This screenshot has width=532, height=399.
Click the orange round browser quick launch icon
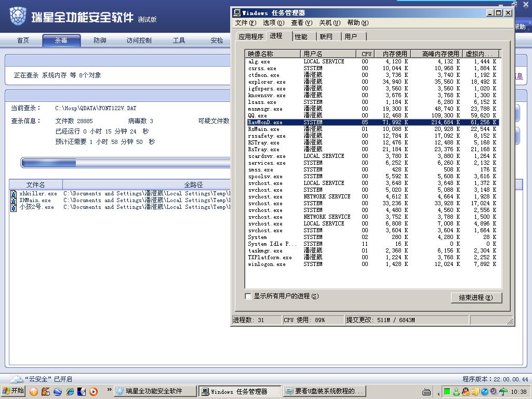click(34, 392)
